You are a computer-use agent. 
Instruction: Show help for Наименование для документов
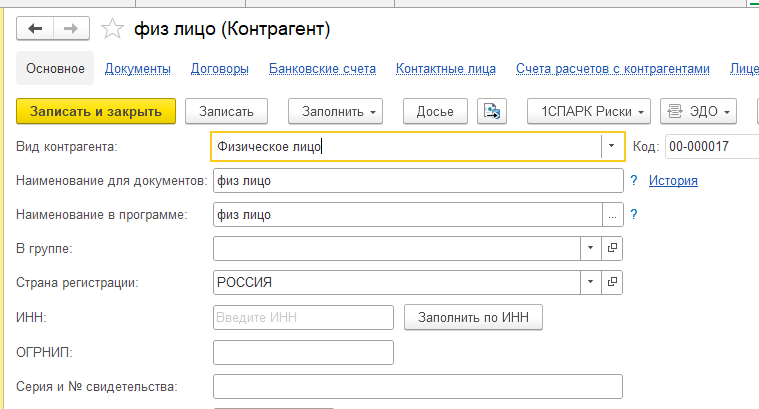[634, 181]
